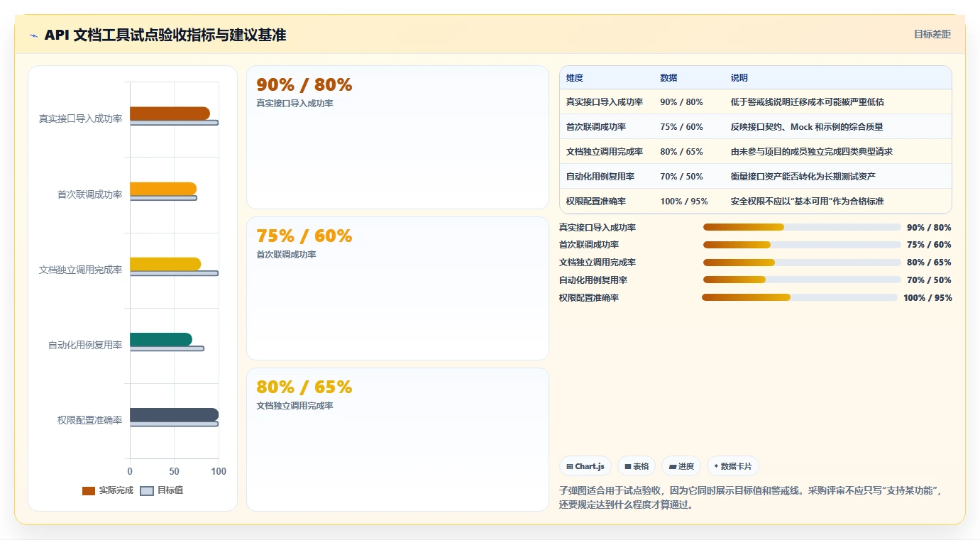Click the 安全权限不应以“基本可用” description cell
This screenshot has width=980, height=540.
(x=807, y=202)
